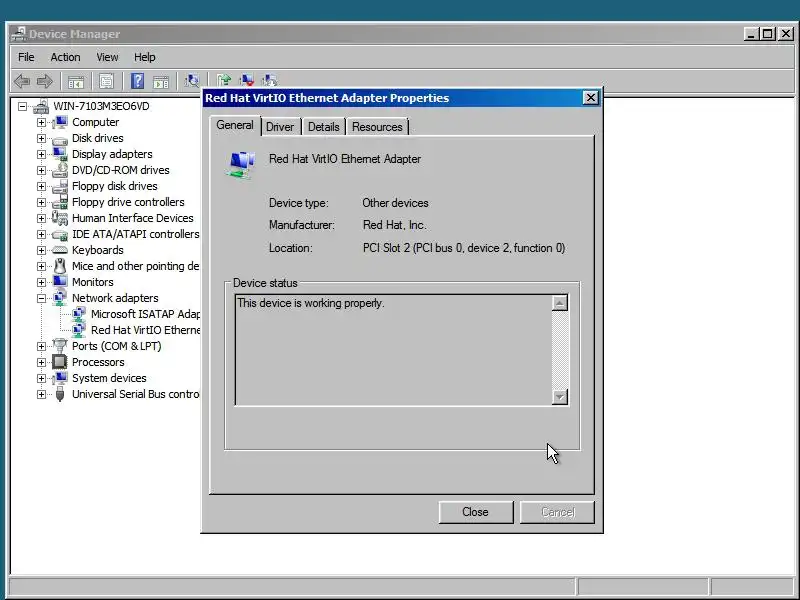
Task: Switch to the Driver tab
Action: 280,127
